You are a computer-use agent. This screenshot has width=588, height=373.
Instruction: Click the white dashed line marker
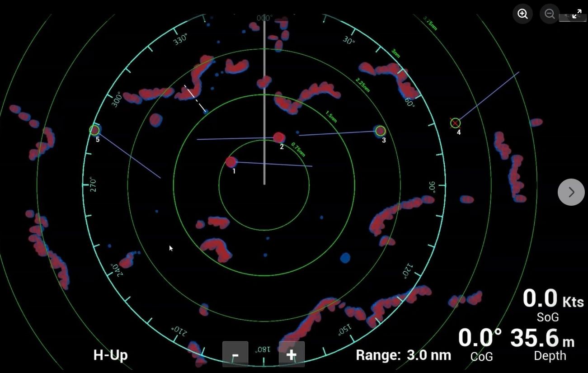pyautogui.click(x=195, y=98)
